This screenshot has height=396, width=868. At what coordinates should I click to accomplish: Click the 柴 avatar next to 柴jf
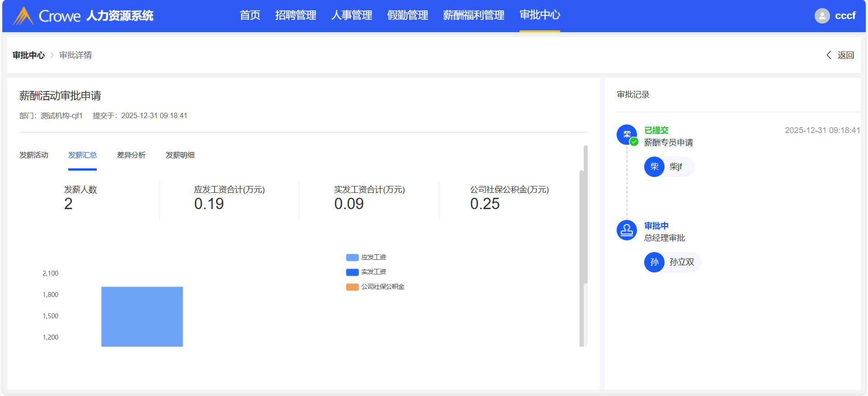point(654,167)
